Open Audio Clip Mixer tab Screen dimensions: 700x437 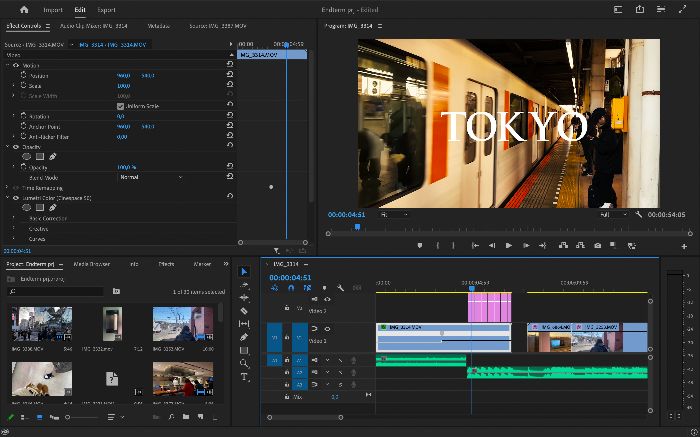(x=93, y=26)
